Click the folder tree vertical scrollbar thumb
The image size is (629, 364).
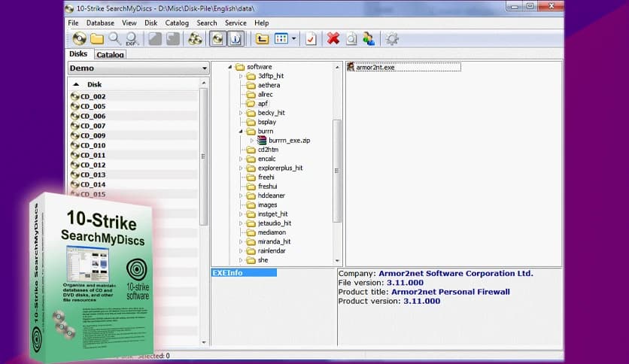coord(337,171)
